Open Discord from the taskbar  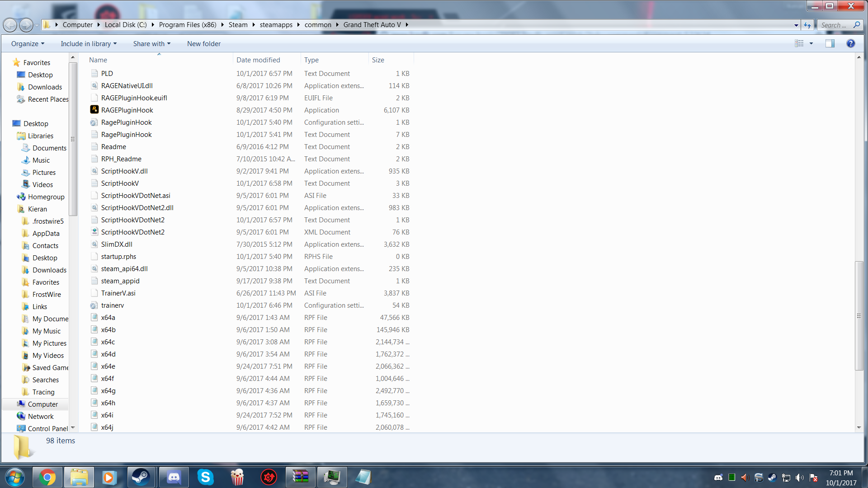coord(174,477)
